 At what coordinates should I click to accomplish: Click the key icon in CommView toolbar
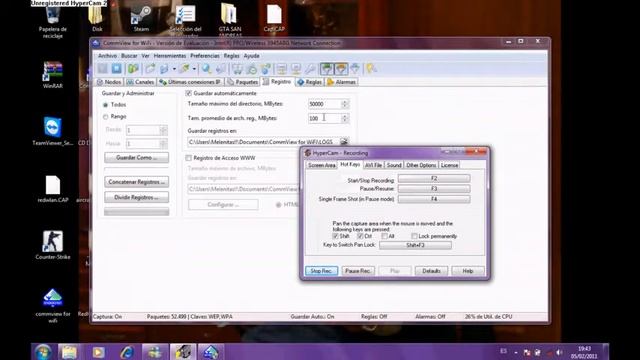[310, 69]
